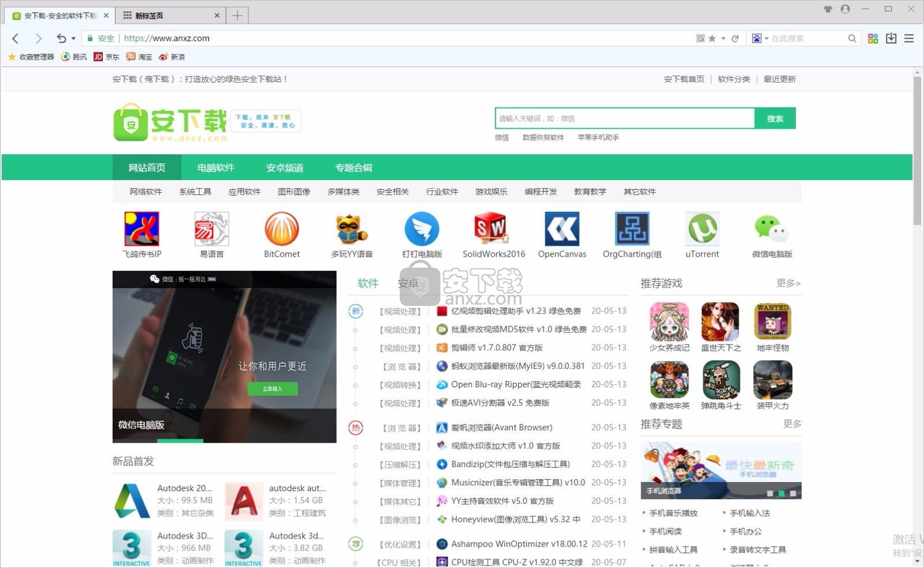The width and height of the screenshot is (924, 568).
Task: Reload the page with the refresh icon
Action: (x=735, y=39)
